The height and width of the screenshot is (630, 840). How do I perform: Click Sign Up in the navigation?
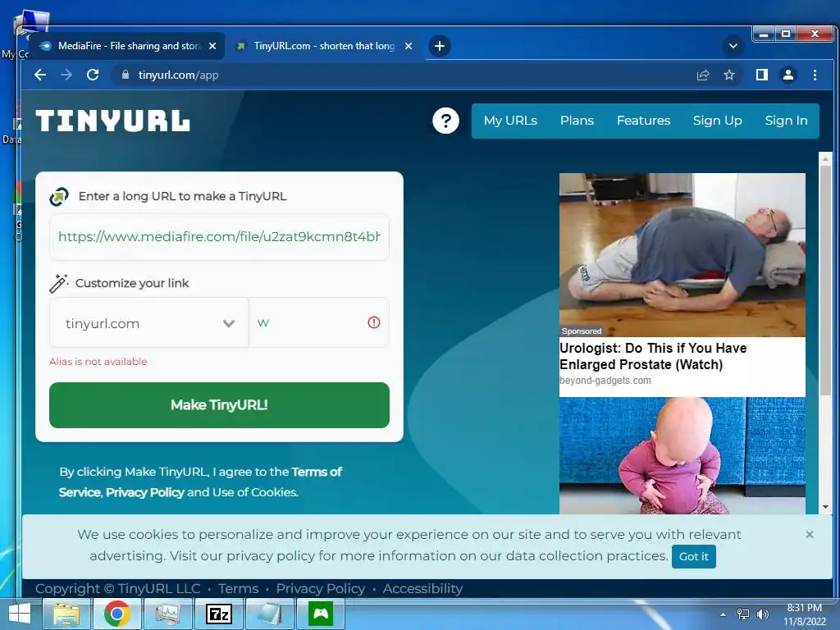(x=717, y=121)
